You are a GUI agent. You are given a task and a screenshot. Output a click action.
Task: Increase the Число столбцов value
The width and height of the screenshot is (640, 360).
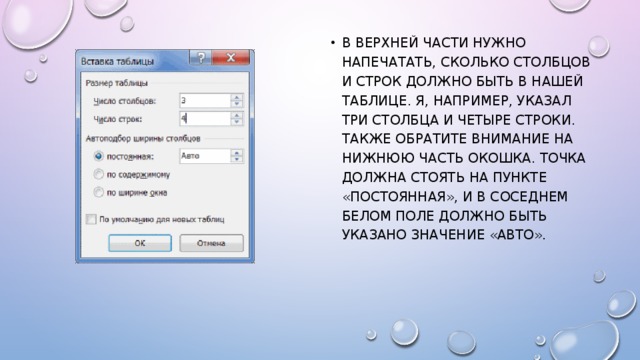tap(237, 98)
